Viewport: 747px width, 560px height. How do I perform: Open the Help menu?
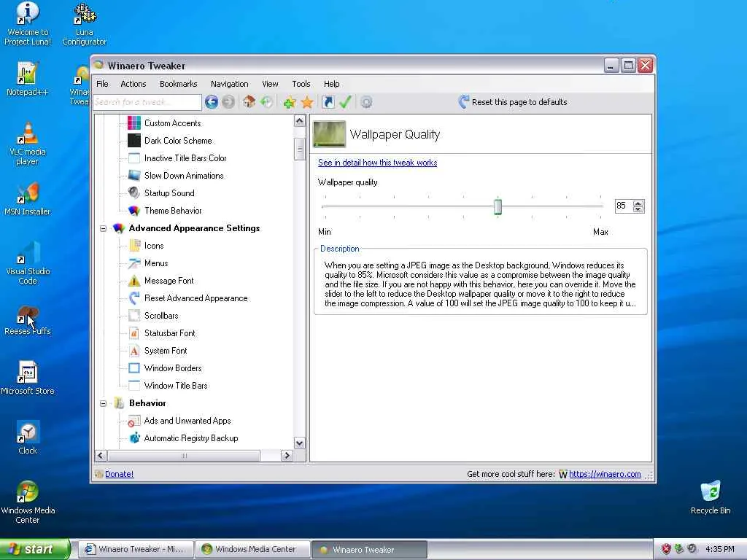tap(332, 84)
